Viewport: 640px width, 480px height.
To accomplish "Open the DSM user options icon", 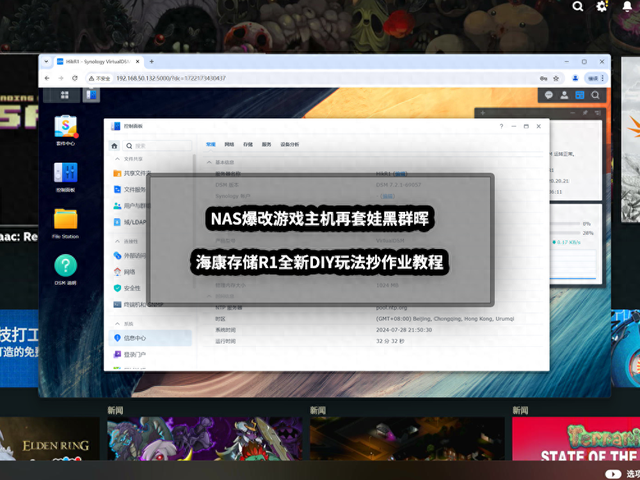I will (564, 95).
